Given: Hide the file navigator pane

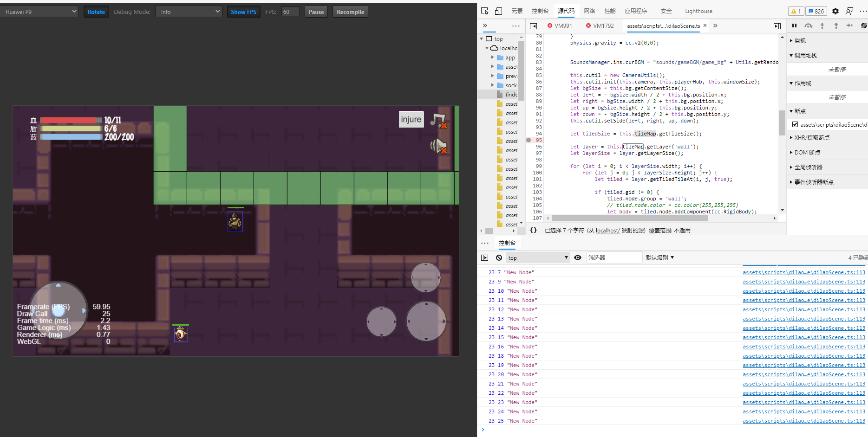Looking at the screenshot, I should pyautogui.click(x=533, y=26).
